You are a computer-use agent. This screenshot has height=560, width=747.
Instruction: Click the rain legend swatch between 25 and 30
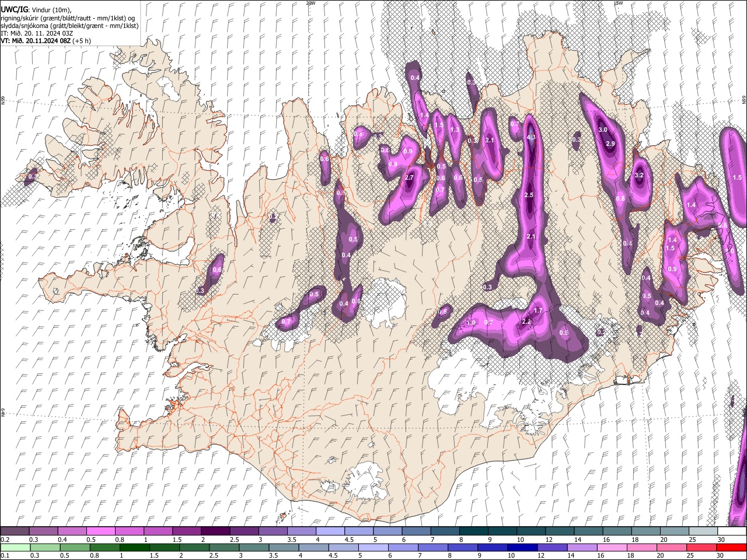pos(701,547)
